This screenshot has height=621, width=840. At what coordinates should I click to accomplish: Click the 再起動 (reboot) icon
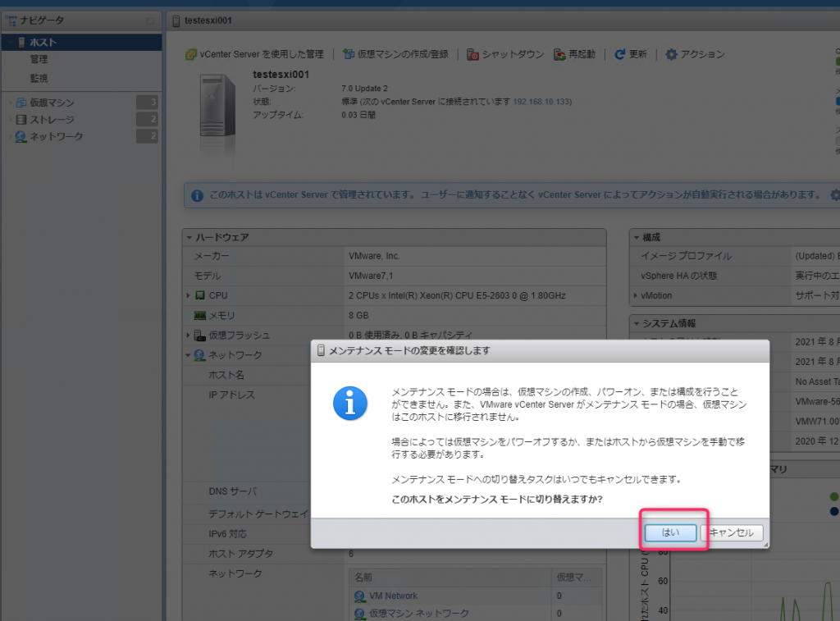point(558,54)
